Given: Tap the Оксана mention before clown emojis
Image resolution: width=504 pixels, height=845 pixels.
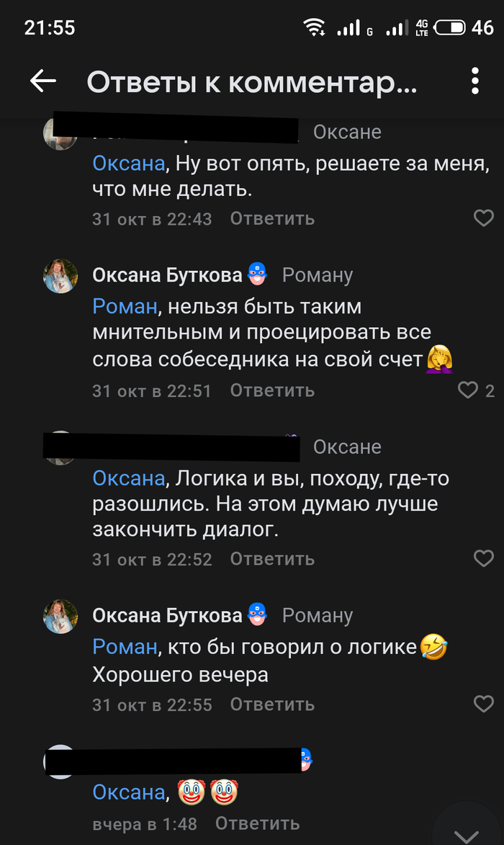Looking at the screenshot, I should 129,792.
